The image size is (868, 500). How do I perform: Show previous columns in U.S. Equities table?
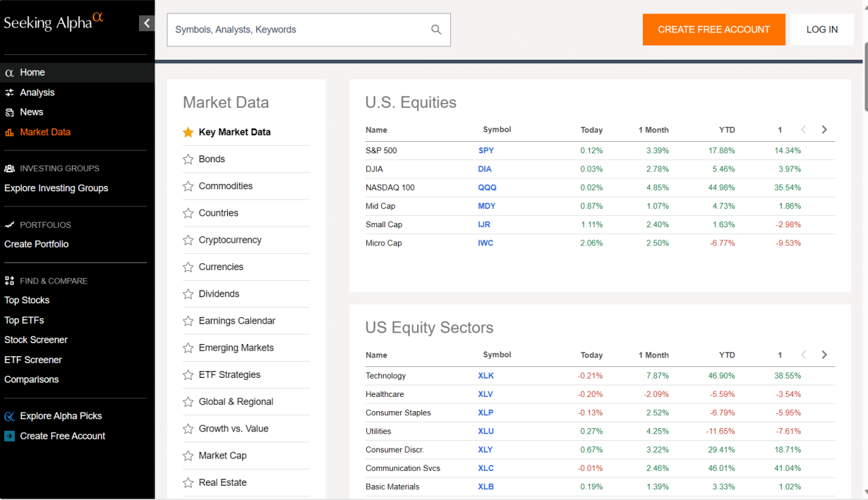point(804,130)
